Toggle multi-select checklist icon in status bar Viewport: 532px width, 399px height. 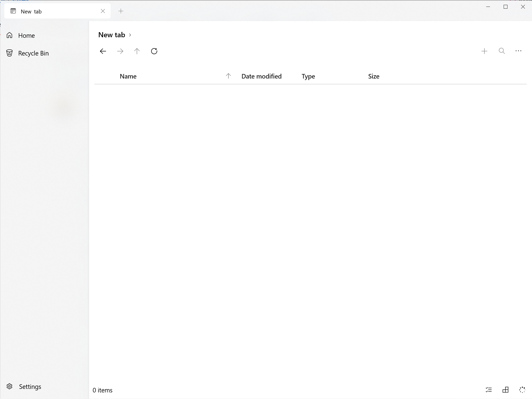tap(489, 390)
